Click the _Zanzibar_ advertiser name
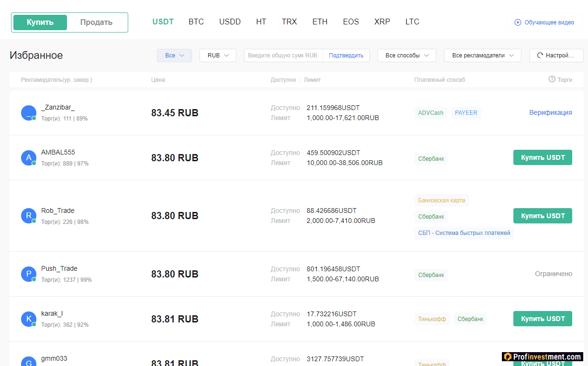 pos(58,108)
